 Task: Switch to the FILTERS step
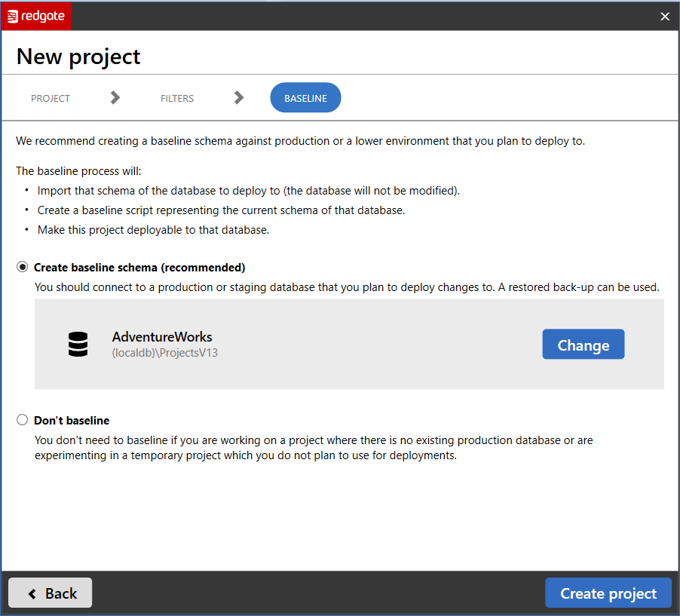pyautogui.click(x=177, y=98)
